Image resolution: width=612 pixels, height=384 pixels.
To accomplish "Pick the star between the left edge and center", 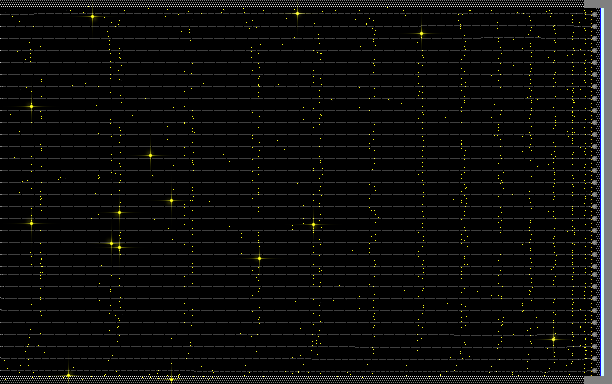I will (150, 155).
